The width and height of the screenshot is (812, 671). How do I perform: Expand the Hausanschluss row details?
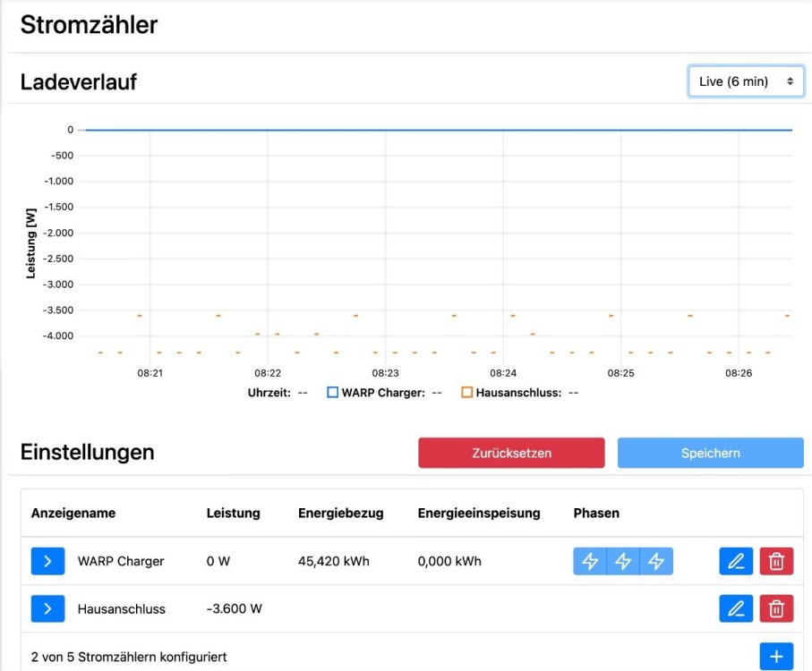pyautogui.click(x=47, y=609)
